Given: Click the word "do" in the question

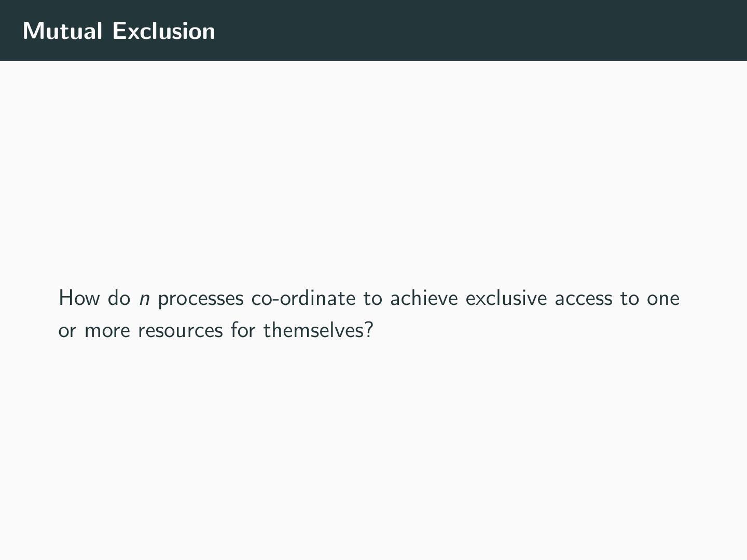Looking at the screenshot, I should (119, 298).
